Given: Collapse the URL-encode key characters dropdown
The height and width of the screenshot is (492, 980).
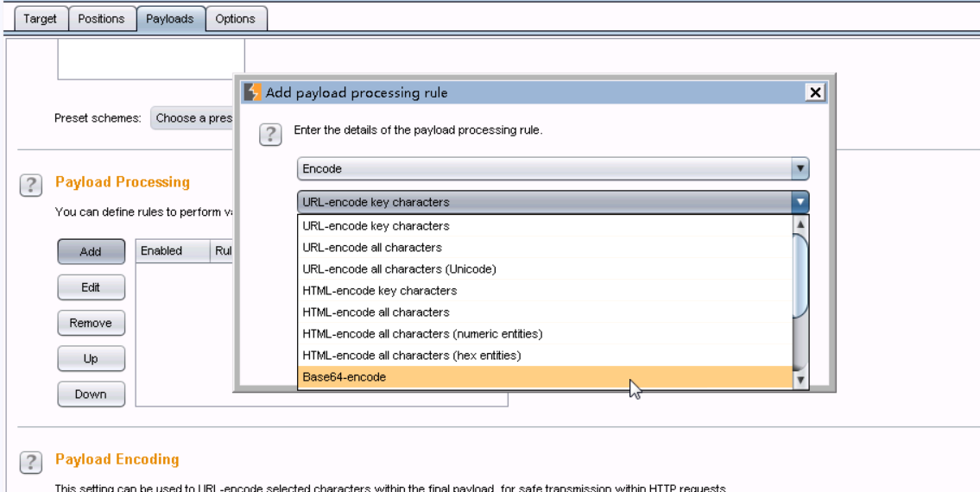Looking at the screenshot, I should (x=800, y=203).
